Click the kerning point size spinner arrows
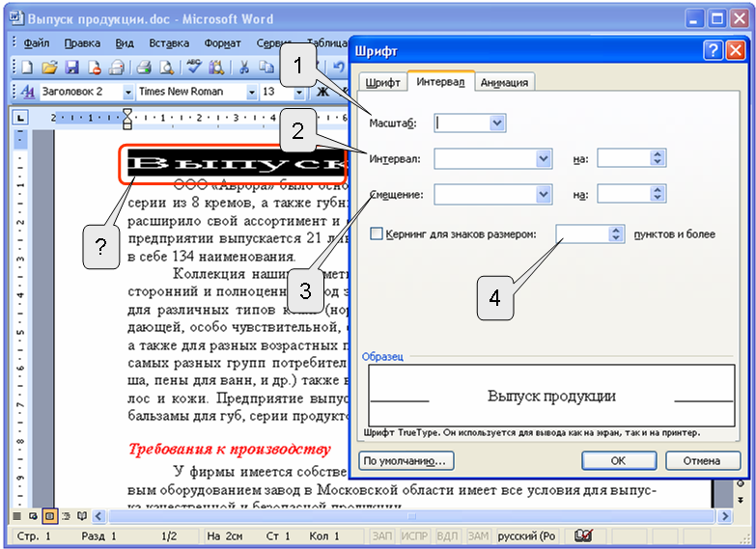Screen dimensions: 756x549 616,233
